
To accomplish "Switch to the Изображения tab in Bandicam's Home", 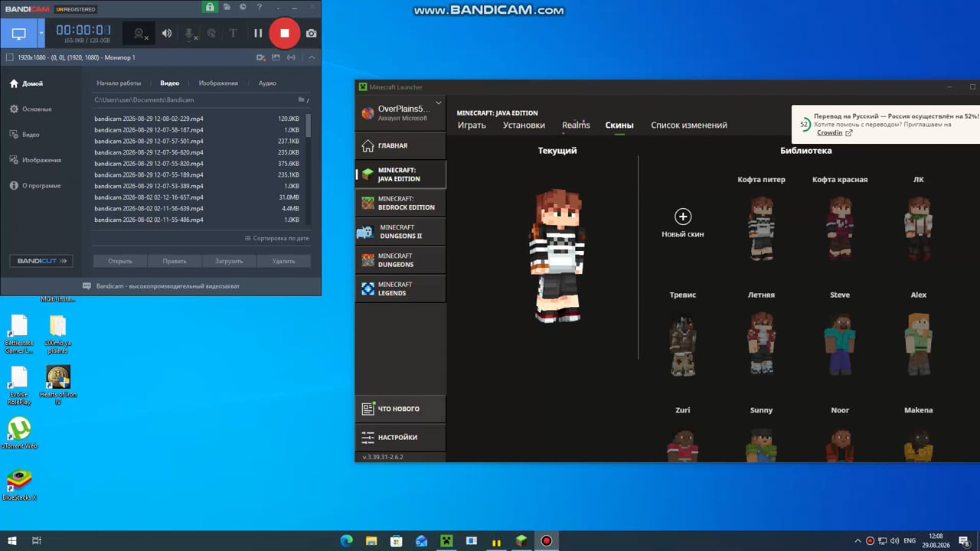I will (218, 83).
